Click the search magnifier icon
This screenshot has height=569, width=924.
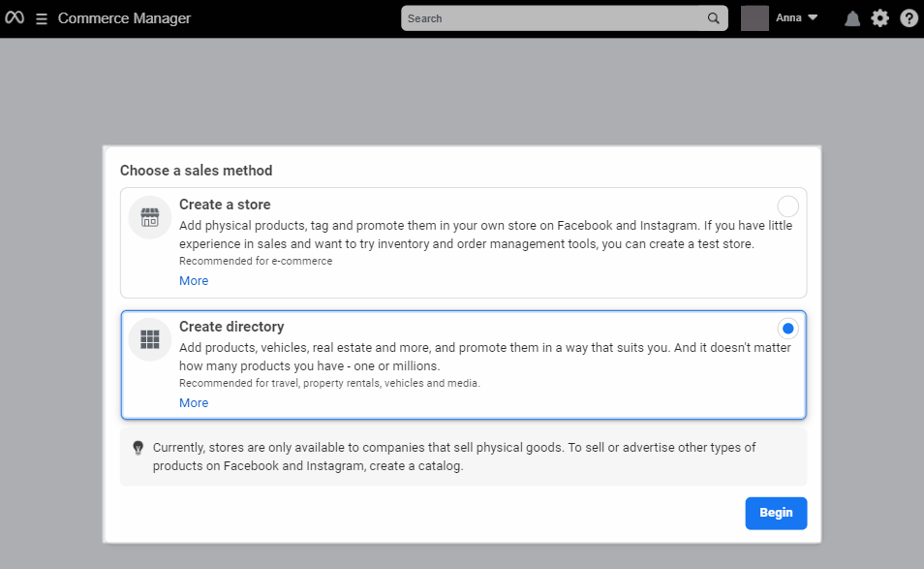coord(714,18)
